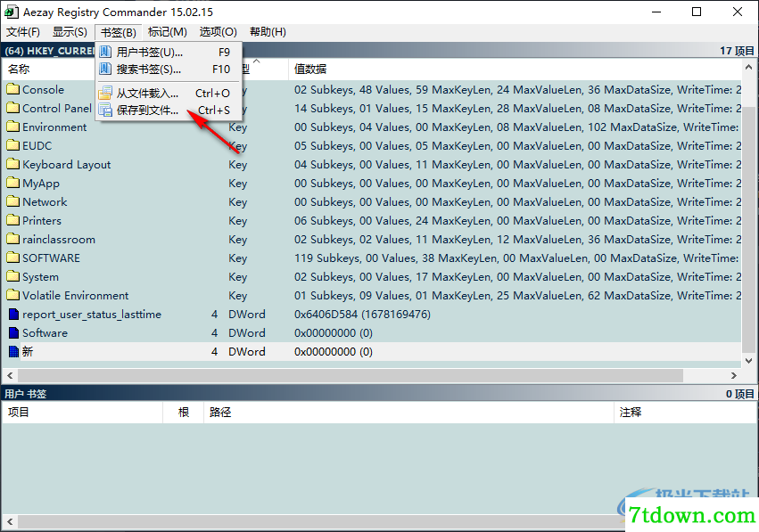This screenshot has height=532, width=759.
Task: Click the Software DWord value icon
Action: click(x=14, y=332)
